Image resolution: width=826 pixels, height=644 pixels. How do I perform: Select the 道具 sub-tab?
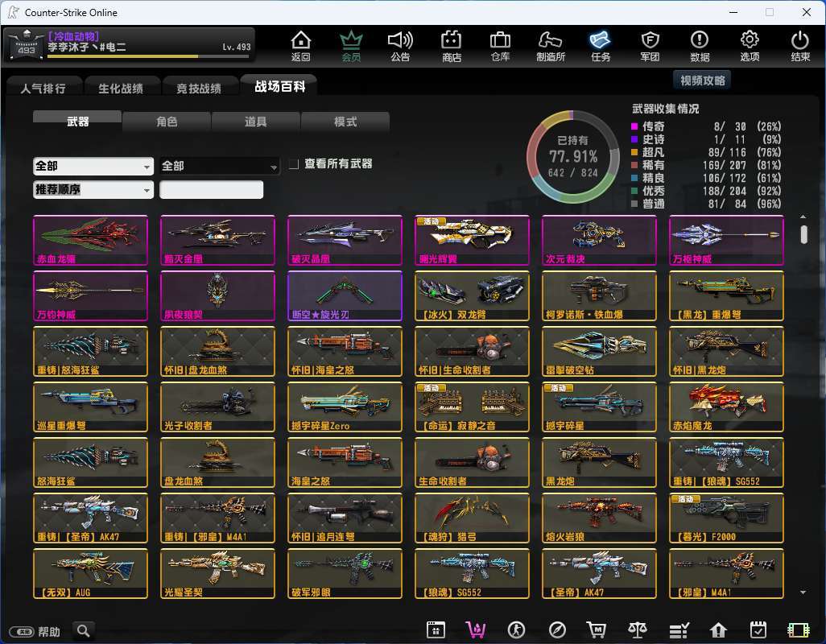(x=255, y=122)
